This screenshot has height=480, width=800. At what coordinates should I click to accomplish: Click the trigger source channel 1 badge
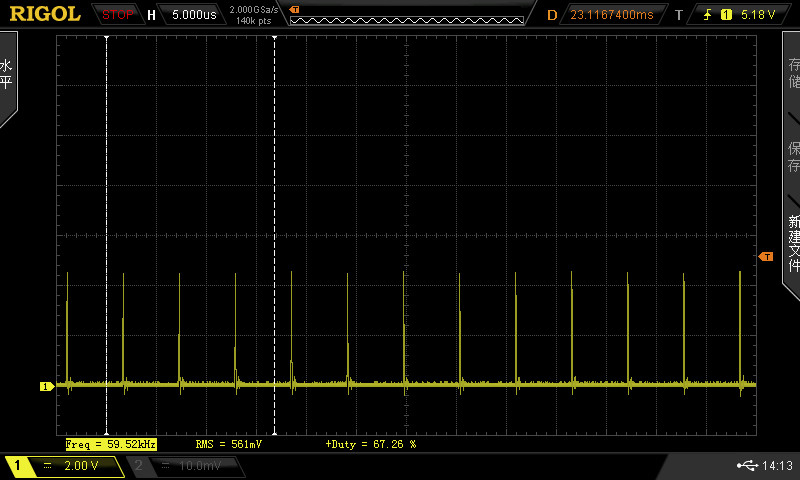click(x=726, y=15)
